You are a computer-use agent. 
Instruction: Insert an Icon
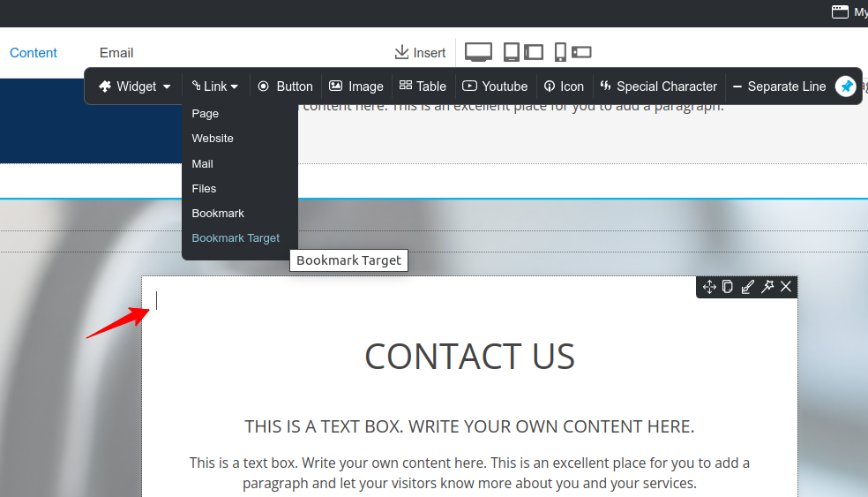pyautogui.click(x=564, y=87)
